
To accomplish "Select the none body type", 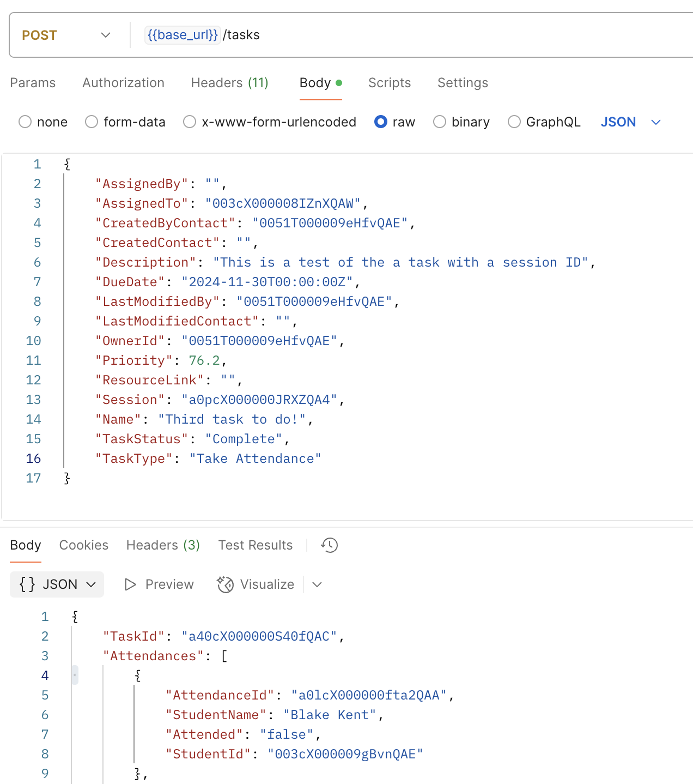I will point(25,122).
